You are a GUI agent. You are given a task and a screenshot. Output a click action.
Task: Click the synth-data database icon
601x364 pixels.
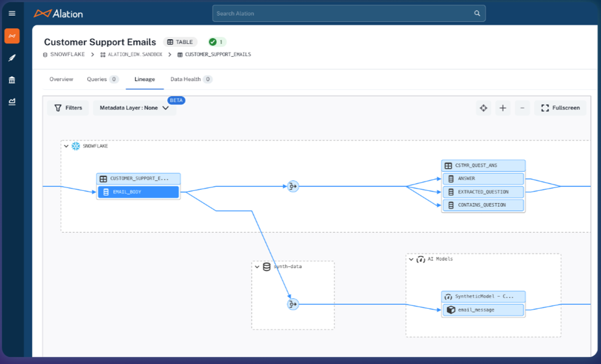pos(267,267)
